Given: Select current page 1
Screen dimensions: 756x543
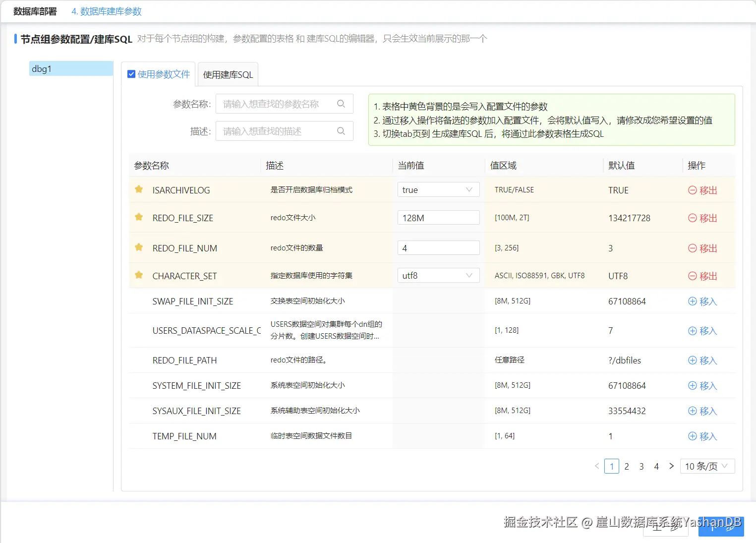Looking at the screenshot, I should (x=612, y=466).
